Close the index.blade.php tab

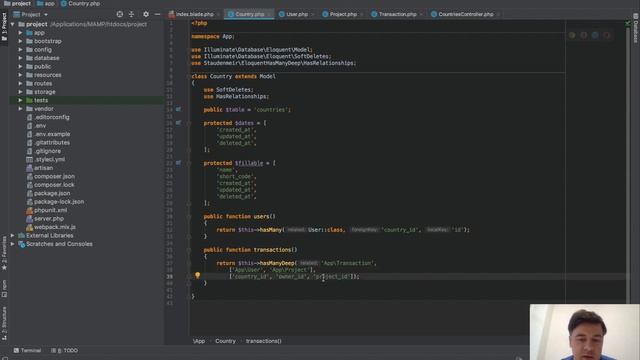(x=218, y=14)
